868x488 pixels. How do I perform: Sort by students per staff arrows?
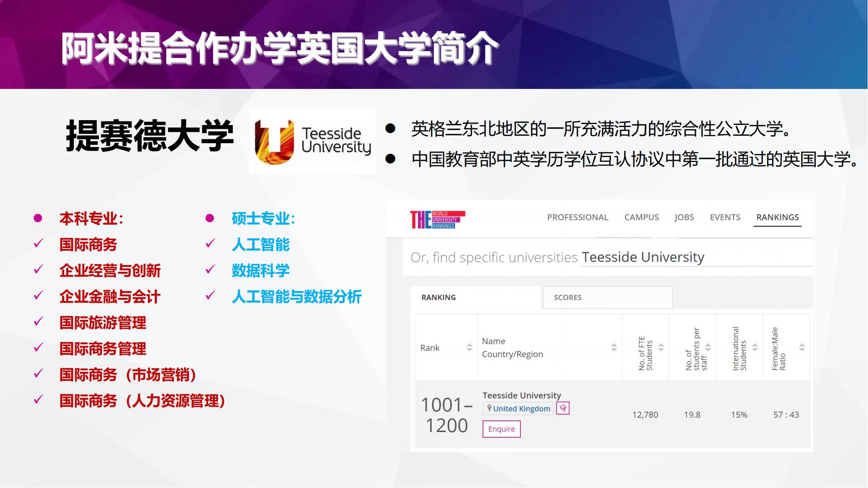click(708, 347)
